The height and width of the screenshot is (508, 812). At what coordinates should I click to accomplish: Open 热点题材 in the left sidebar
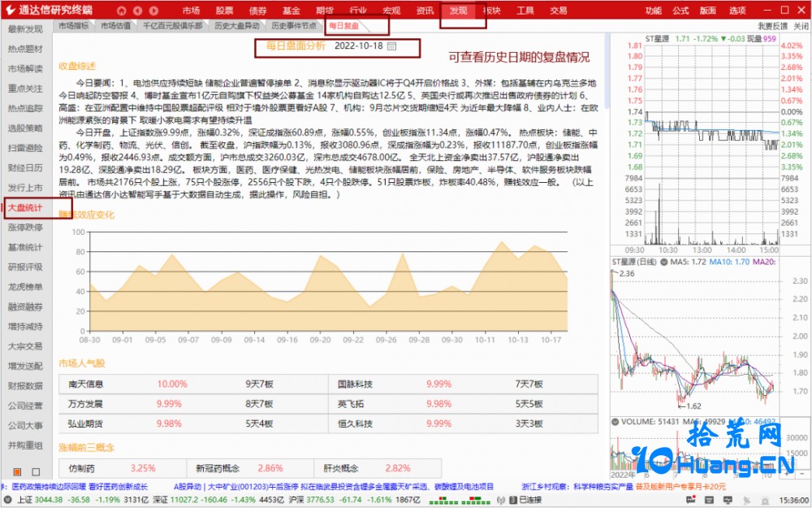click(25, 49)
